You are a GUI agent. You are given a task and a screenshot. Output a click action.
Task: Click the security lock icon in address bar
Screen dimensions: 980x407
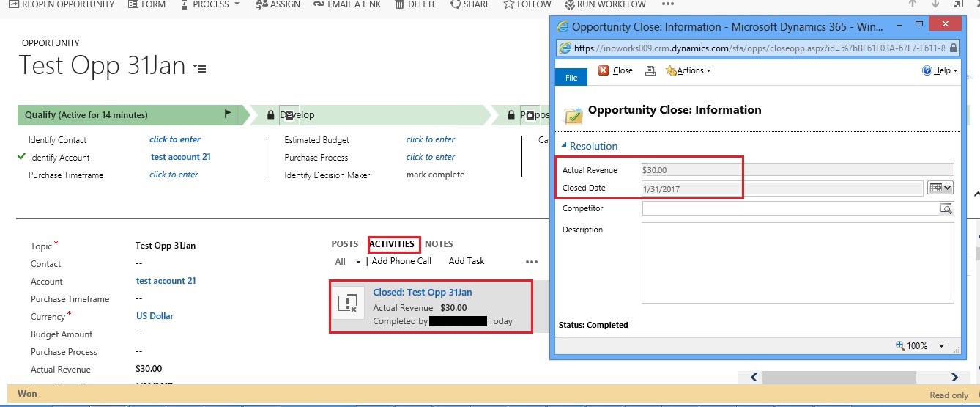click(952, 48)
